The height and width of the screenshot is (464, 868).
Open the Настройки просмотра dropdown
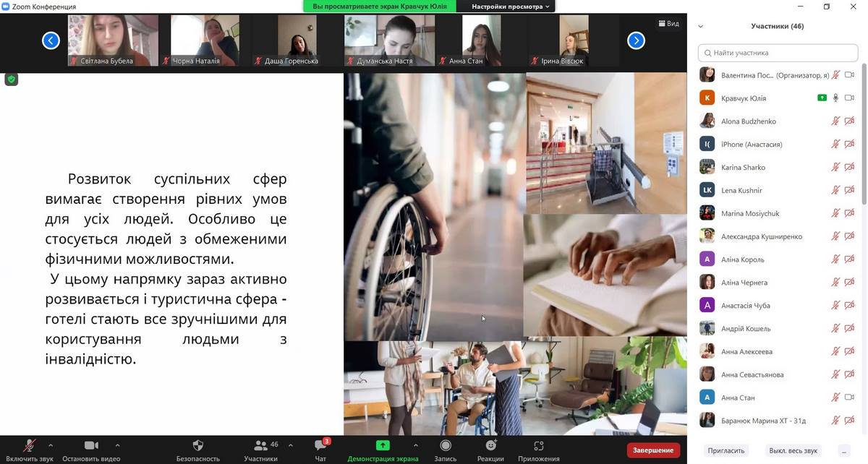tap(511, 7)
